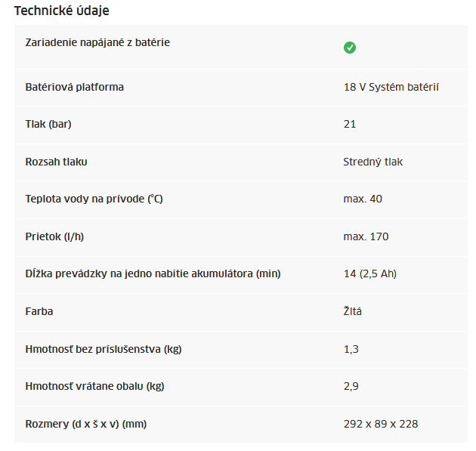Viewport: 476px width, 451px height.
Task: Click the Žltá colour value
Action: 352,311
